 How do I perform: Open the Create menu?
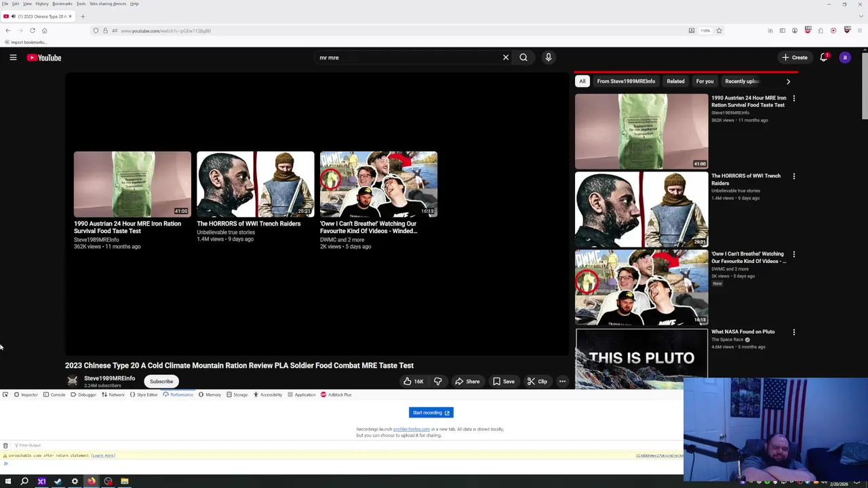(795, 58)
